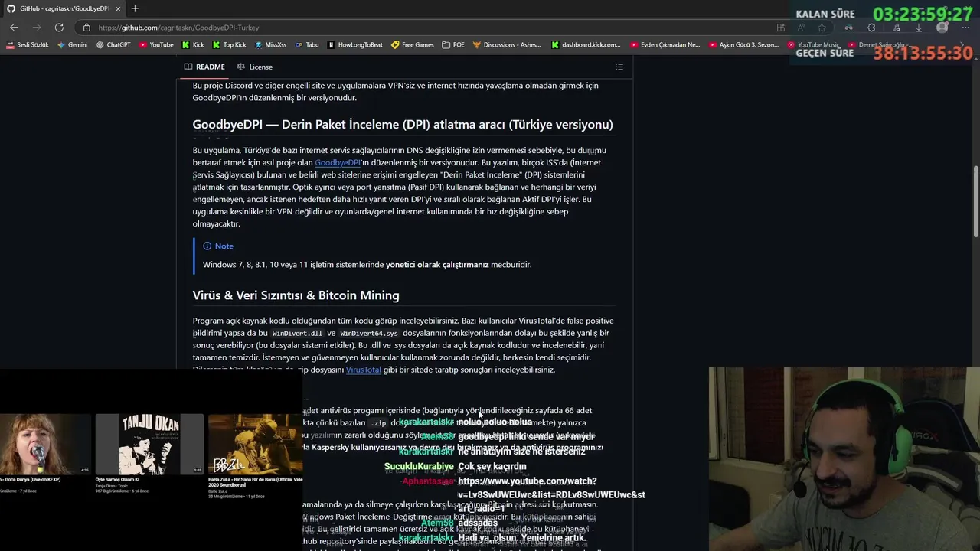Open a new browser tab
The width and height of the screenshot is (980, 551).
(135, 8)
